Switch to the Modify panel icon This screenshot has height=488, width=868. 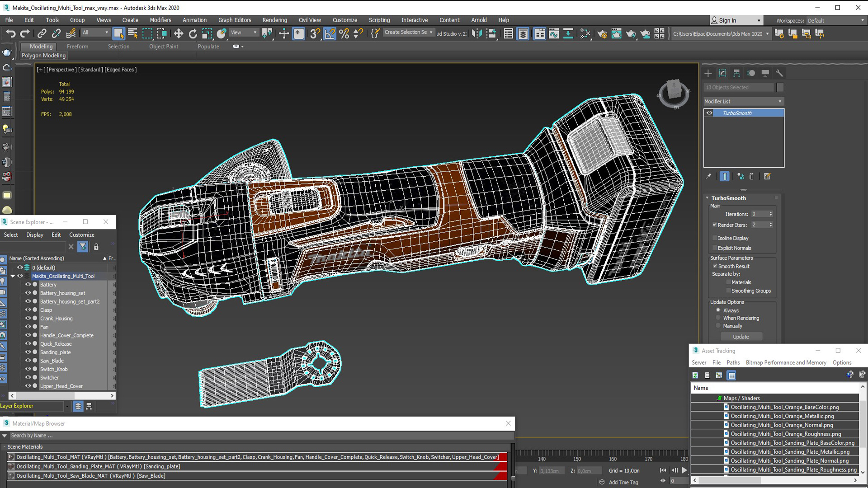722,73
